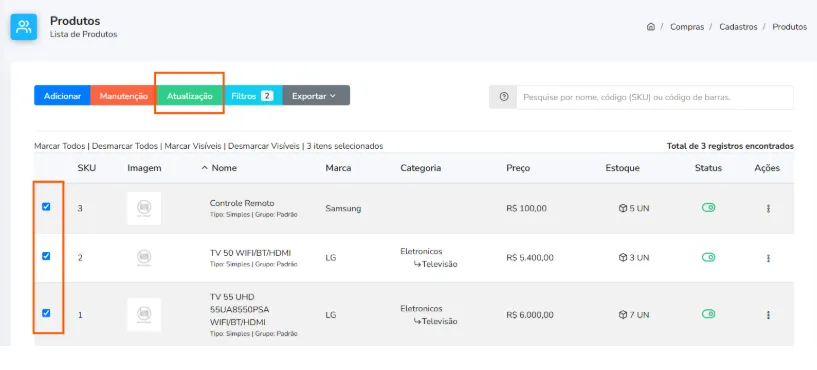The width and height of the screenshot is (817, 370).
Task: Click the TV 55 UHD 55UA8550PSA product name
Action: (239, 310)
